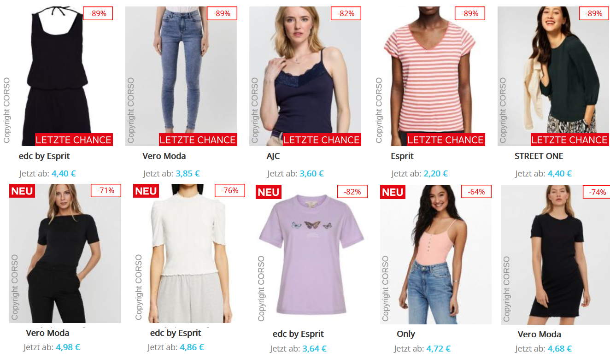Open the striped Esprit t-shirt image
Image resolution: width=610 pixels, height=364 pixels.
pyautogui.click(x=429, y=76)
